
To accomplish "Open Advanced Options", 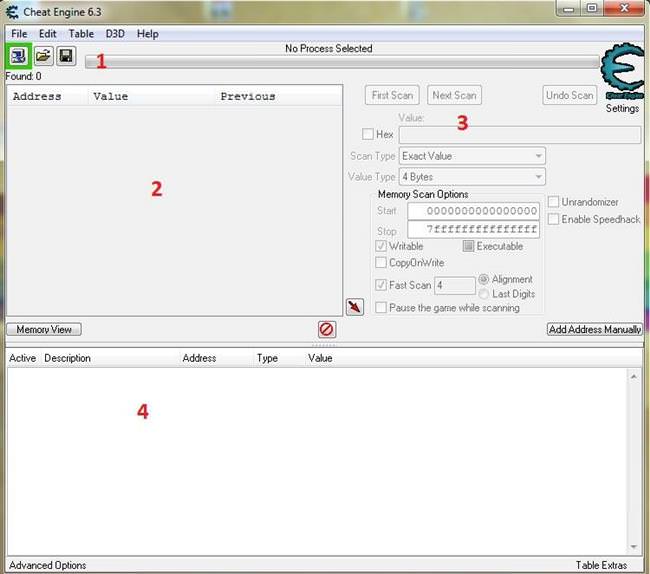I will pos(48,565).
